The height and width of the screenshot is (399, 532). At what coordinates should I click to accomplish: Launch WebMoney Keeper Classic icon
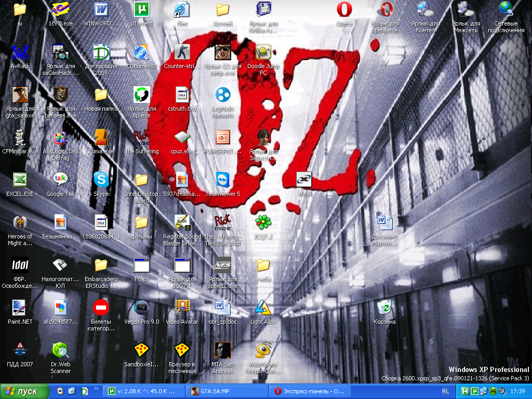263,357
